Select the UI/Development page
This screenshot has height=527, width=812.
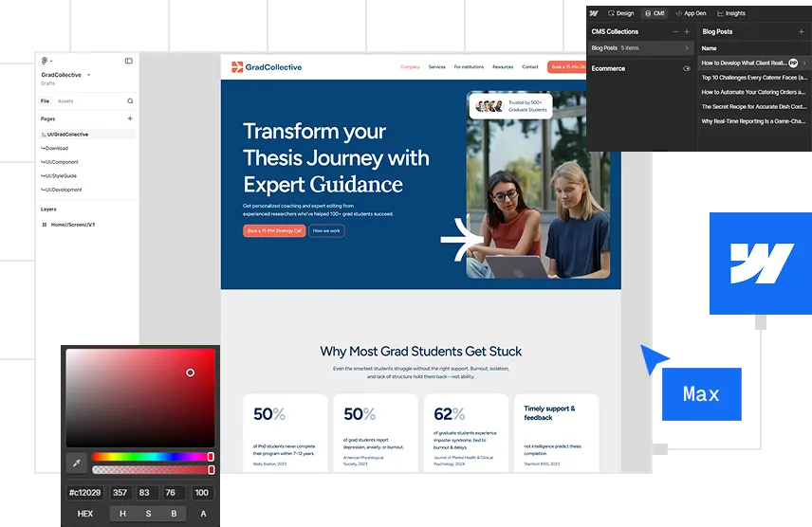tap(61, 190)
